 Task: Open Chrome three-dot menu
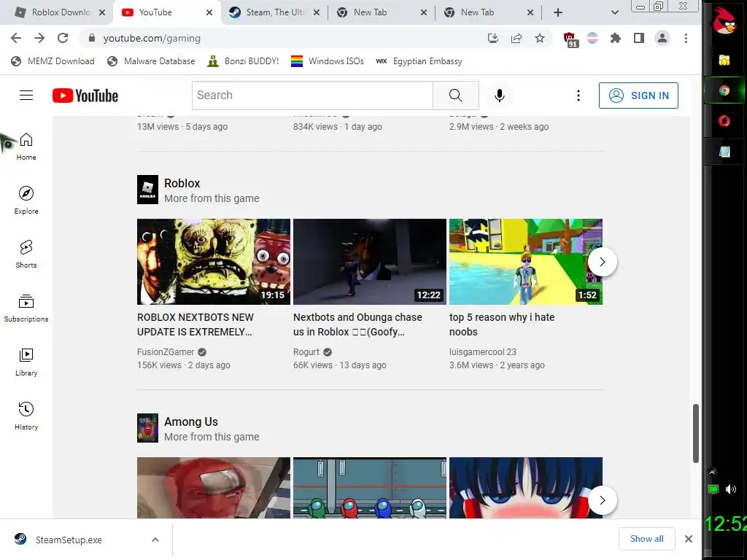pos(686,38)
